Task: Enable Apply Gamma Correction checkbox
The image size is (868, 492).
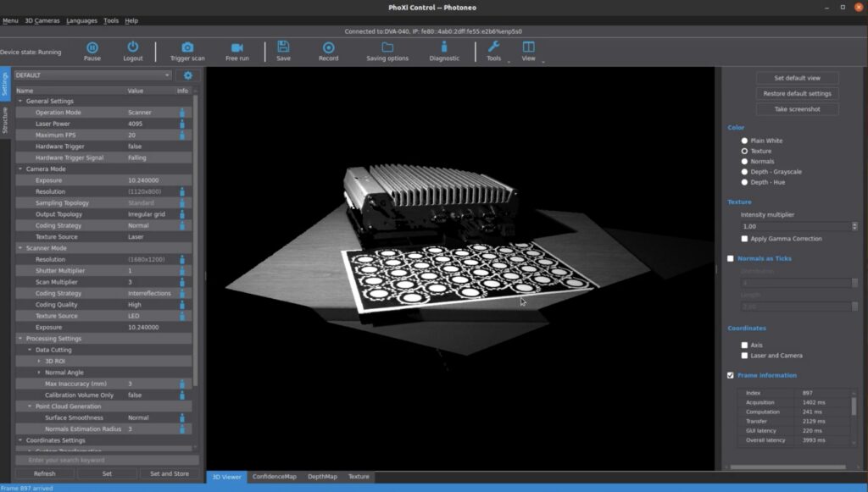Action: (745, 239)
